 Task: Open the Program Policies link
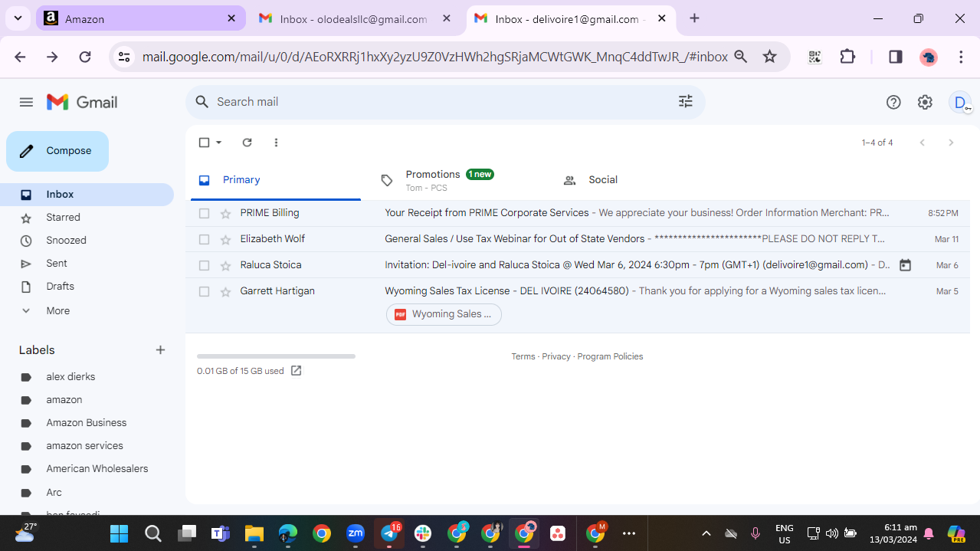(x=610, y=356)
